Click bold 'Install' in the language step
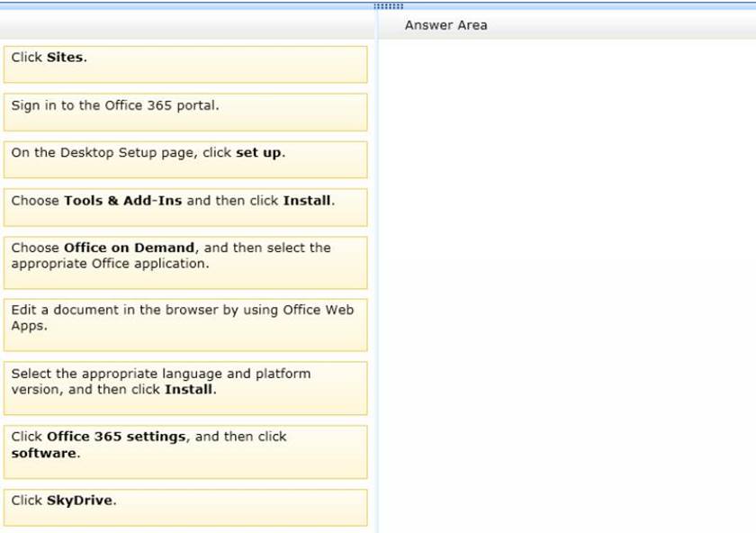 pos(188,390)
